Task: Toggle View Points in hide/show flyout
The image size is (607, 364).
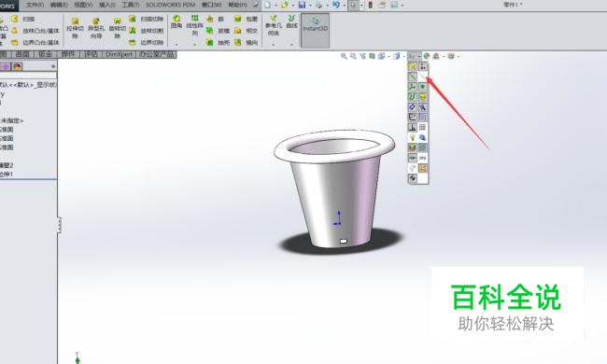Action: [x=422, y=87]
